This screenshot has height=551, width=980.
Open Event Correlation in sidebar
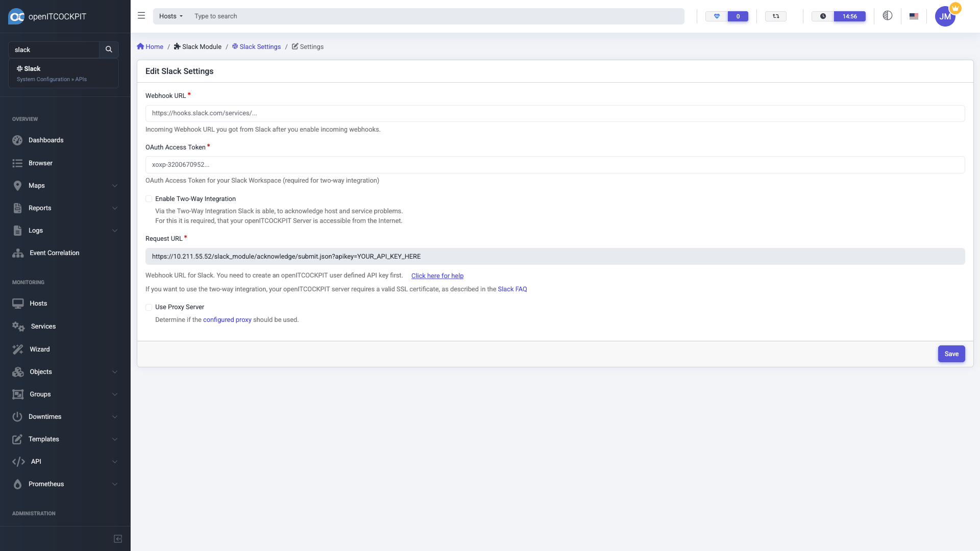pos(54,253)
